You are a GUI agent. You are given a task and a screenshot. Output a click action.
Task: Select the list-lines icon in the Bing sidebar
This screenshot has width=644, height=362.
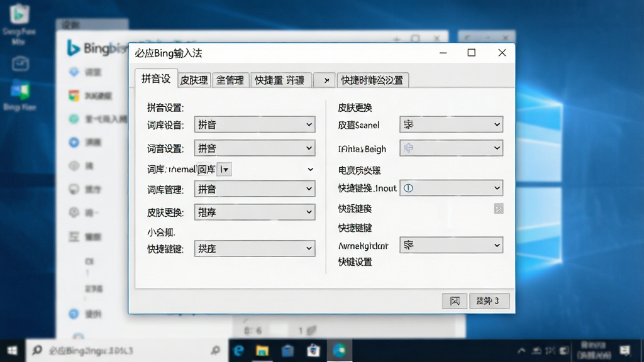74,237
